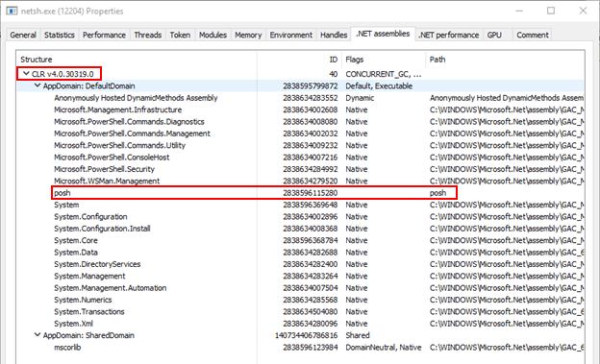This screenshot has width=600, height=364.
Task: Collapse the AppDomain: SharedDomain node
Action: (x=37, y=335)
